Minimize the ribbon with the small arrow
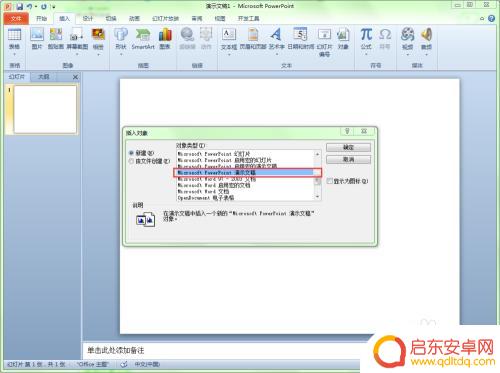This screenshot has height=373, width=500. (482, 19)
